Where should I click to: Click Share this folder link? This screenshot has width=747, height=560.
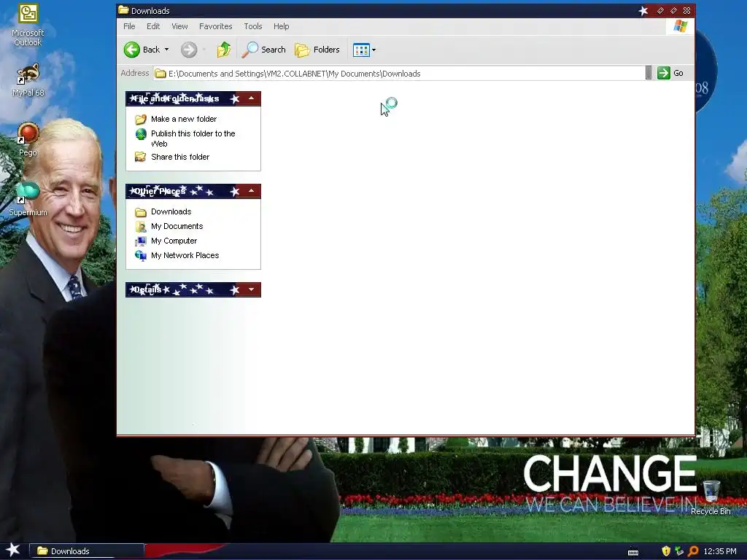pyautogui.click(x=180, y=157)
